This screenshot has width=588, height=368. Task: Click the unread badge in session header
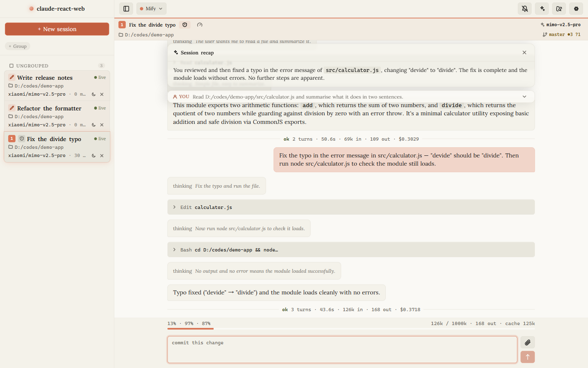point(122,25)
